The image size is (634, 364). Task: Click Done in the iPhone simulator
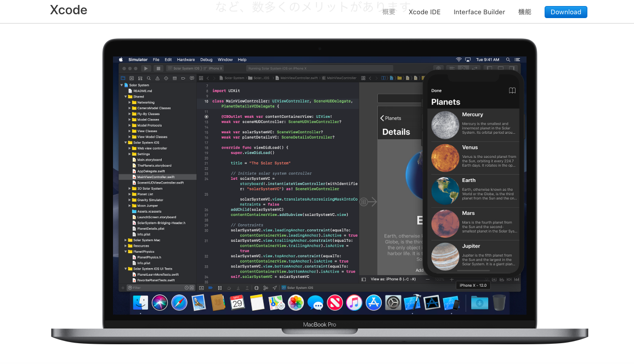(436, 91)
